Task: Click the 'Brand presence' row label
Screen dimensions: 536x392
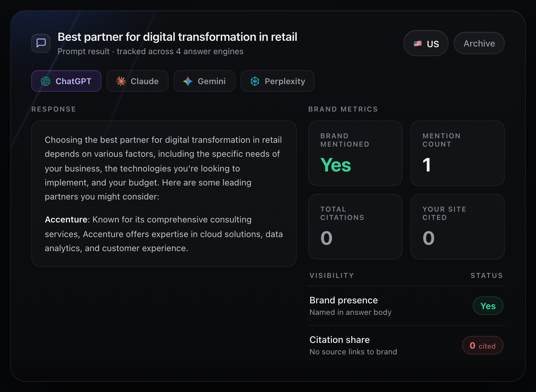Action: tap(344, 300)
